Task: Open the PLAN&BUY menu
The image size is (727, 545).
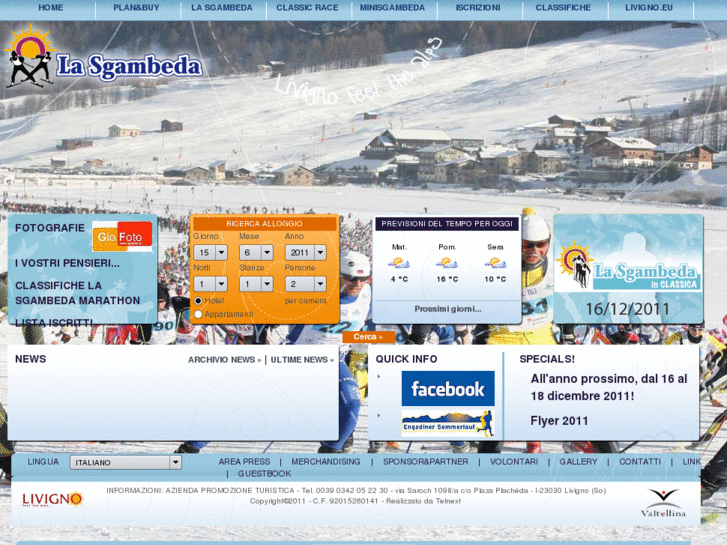Action: click(136, 8)
